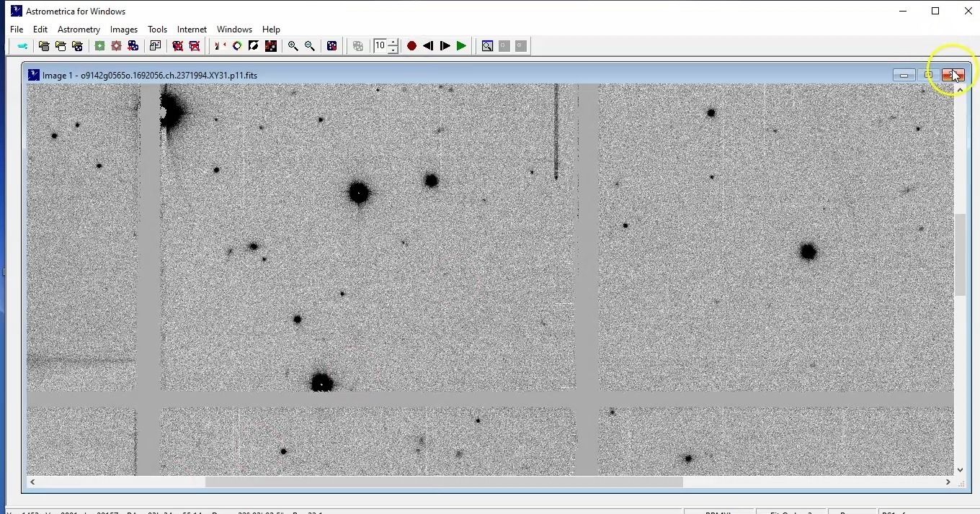Toggle the False Colors display icon
The image size is (980, 514).
point(270,46)
